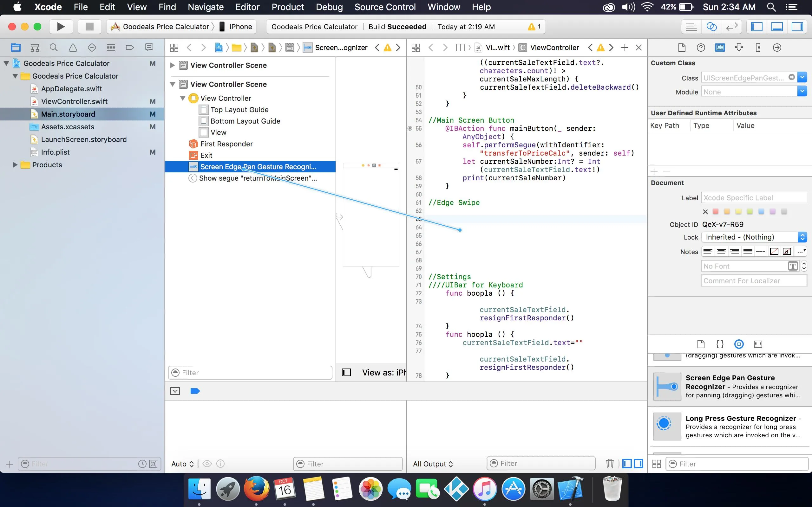Open the Product menu
The width and height of the screenshot is (812, 507).
pyautogui.click(x=288, y=7)
